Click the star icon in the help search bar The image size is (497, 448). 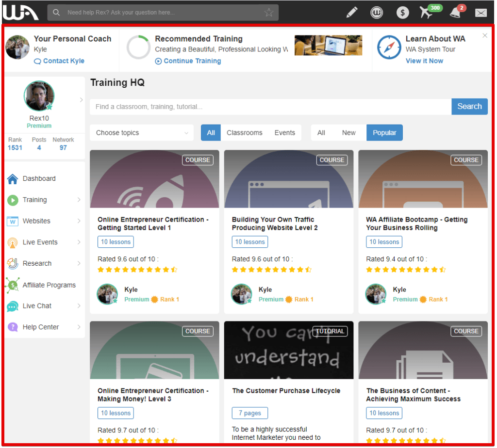click(x=269, y=12)
